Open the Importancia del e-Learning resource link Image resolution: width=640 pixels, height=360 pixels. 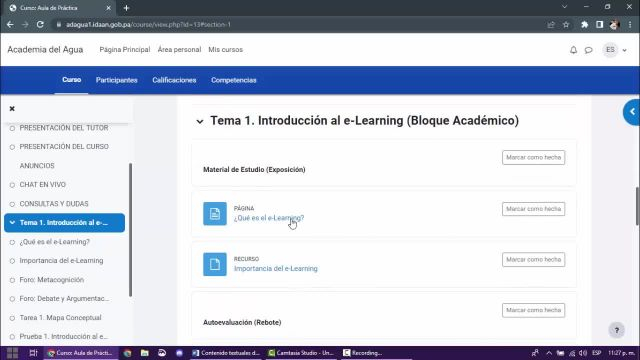(x=276, y=269)
